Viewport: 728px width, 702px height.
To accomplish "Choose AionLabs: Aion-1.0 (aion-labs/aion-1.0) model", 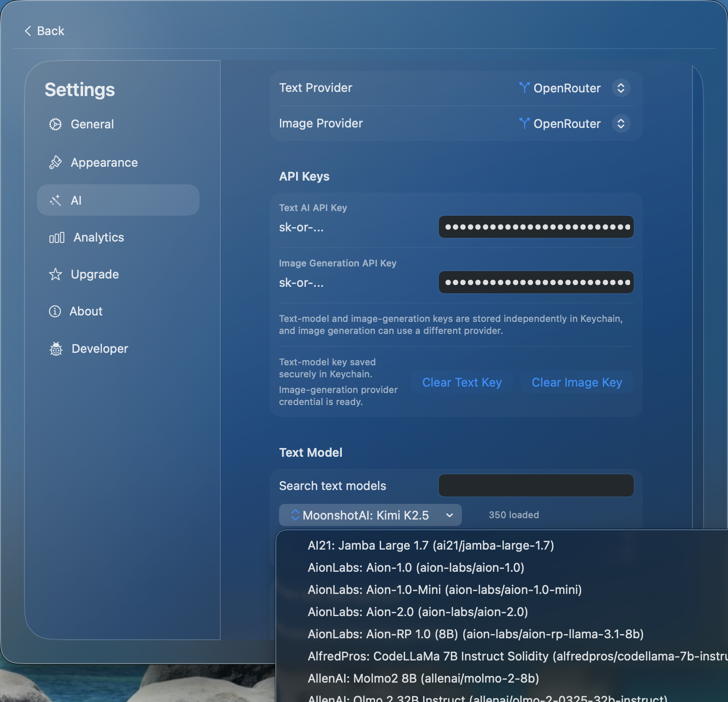I will pyautogui.click(x=416, y=568).
